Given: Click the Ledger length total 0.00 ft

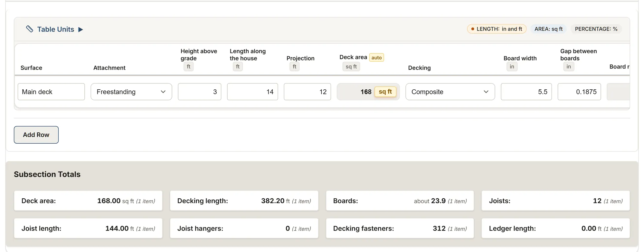Looking at the screenshot, I should 555,229.
